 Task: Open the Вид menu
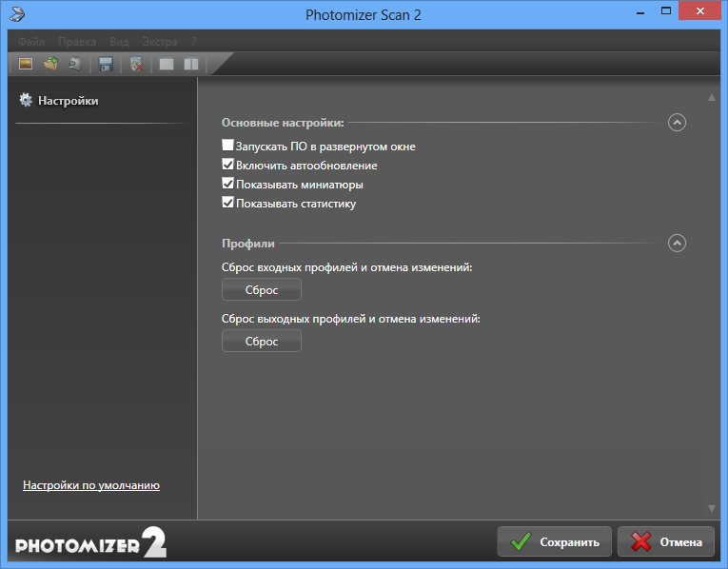119,42
